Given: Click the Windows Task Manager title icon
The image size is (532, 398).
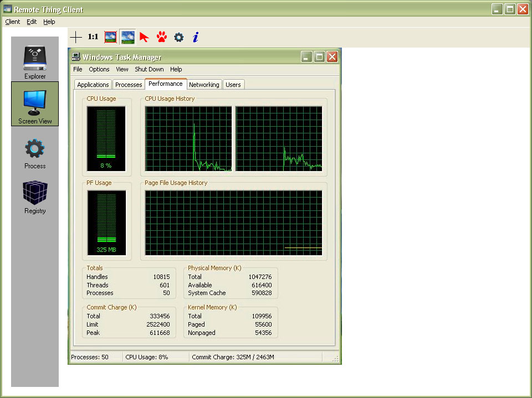Looking at the screenshot, I should pos(76,56).
